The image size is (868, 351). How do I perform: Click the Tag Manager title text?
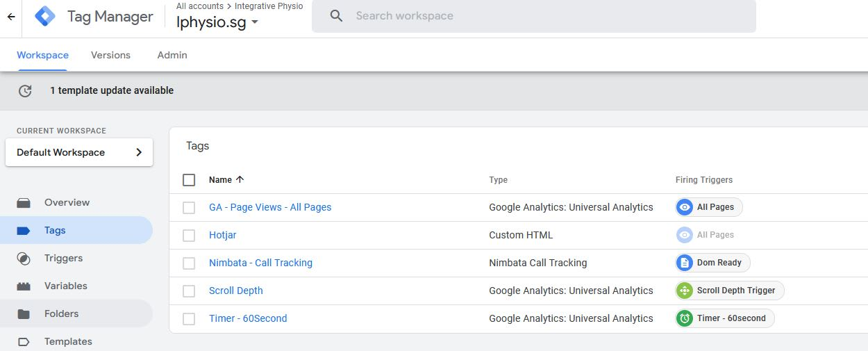point(110,17)
